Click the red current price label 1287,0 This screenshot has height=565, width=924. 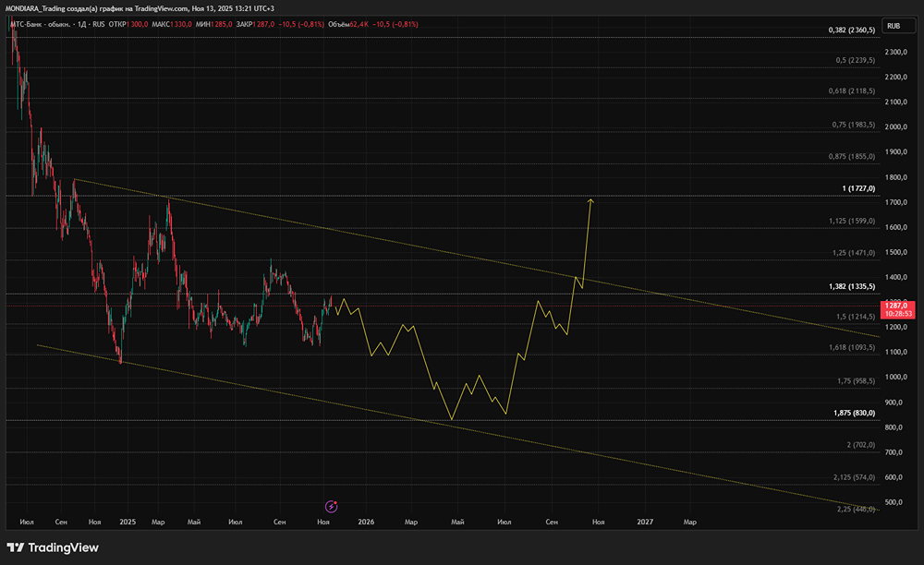click(x=897, y=309)
